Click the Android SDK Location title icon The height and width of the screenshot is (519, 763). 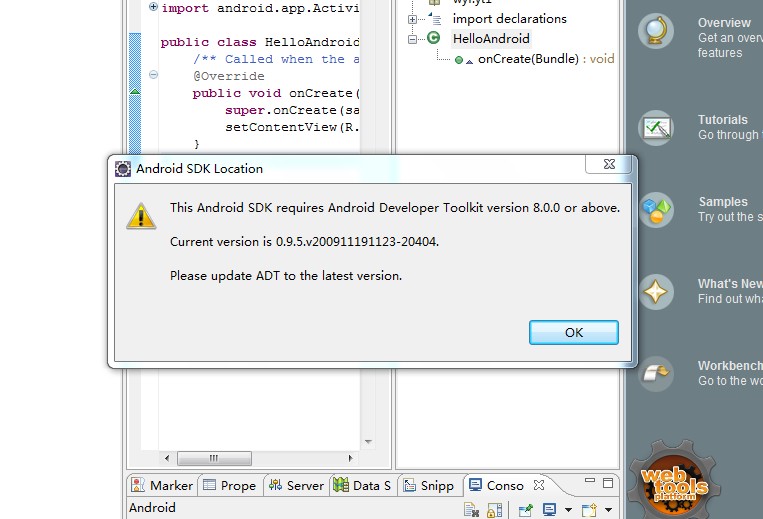(123, 169)
